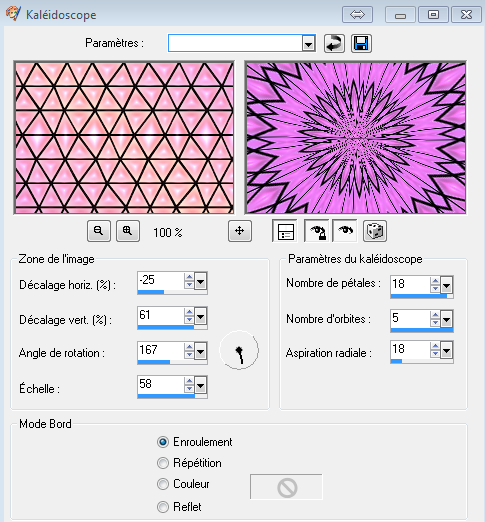Toggle the show/hide previews panel icon
The width and height of the screenshot is (485, 522).
(x=285, y=231)
